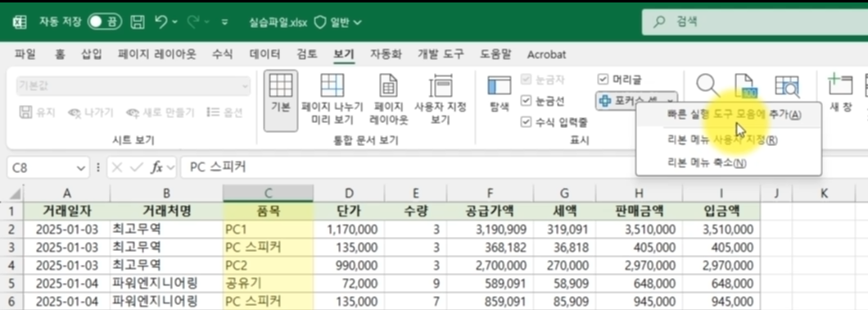The height and width of the screenshot is (310, 868).
Task: Click the 거래일자 header cell
Action: (x=67, y=211)
